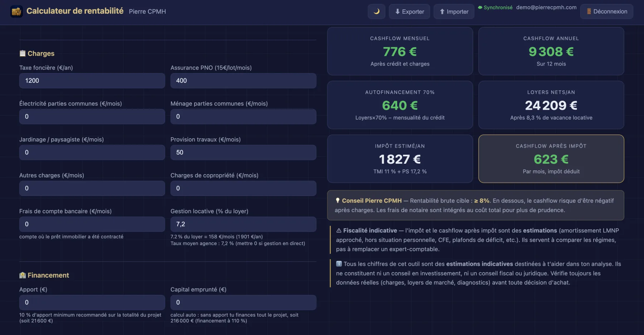Click the Importer button
The height and width of the screenshot is (335, 644).
(x=454, y=11)
